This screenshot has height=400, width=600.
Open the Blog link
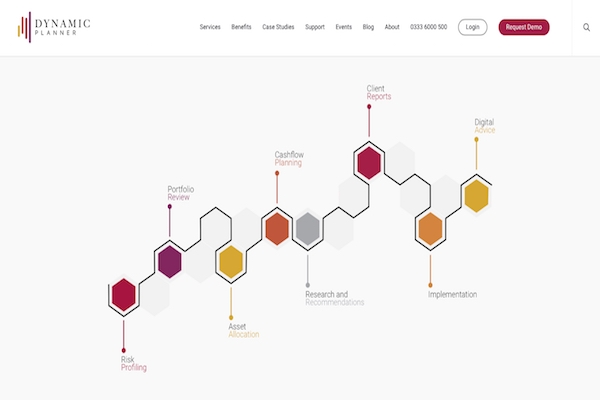click(368, 27)
